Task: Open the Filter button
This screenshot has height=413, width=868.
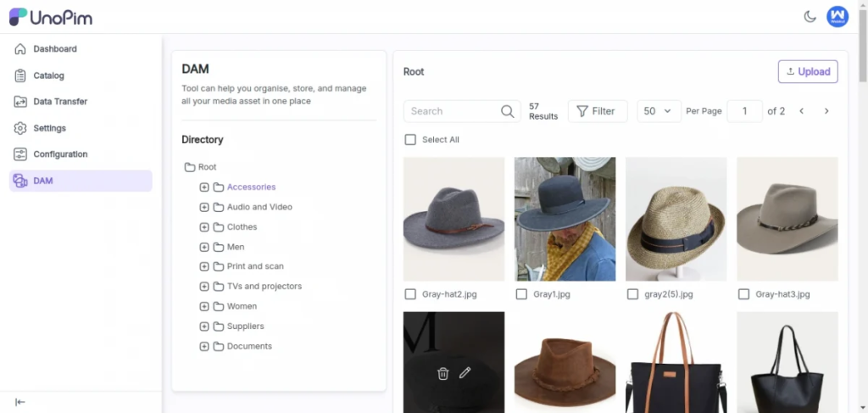Action: point(598,111)
